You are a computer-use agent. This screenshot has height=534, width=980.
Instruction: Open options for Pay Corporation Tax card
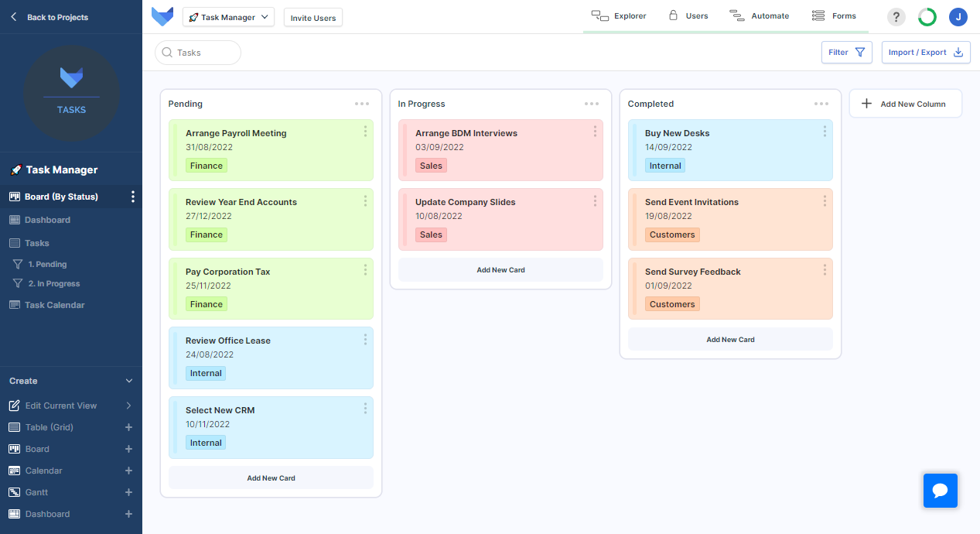pos(365,270)
